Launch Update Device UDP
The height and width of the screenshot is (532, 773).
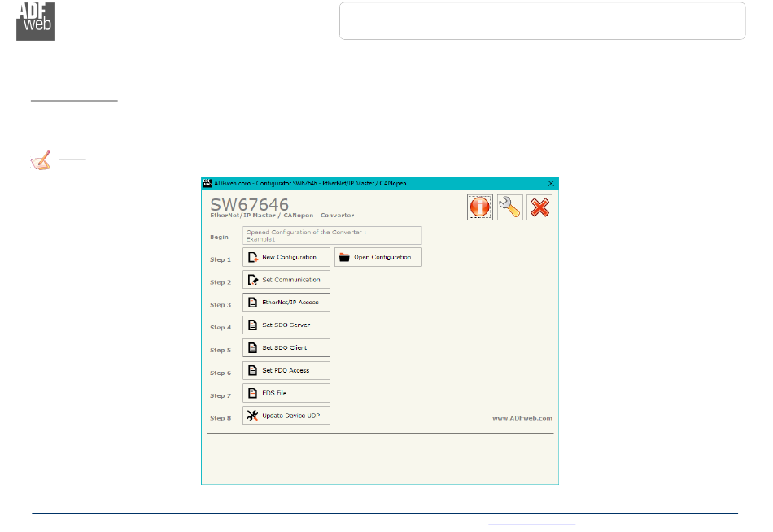286,416
